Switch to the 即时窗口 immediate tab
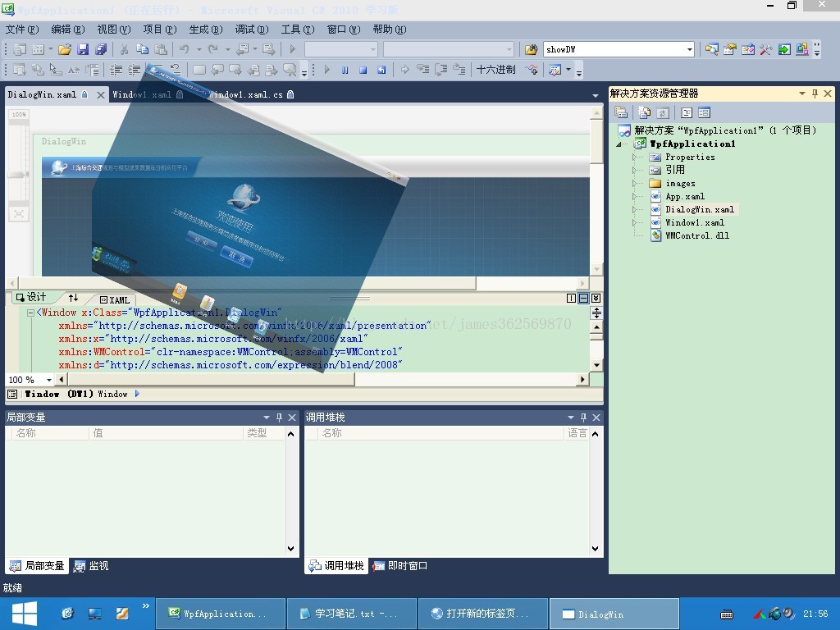The image size is (840, 630). coord(399,566)
